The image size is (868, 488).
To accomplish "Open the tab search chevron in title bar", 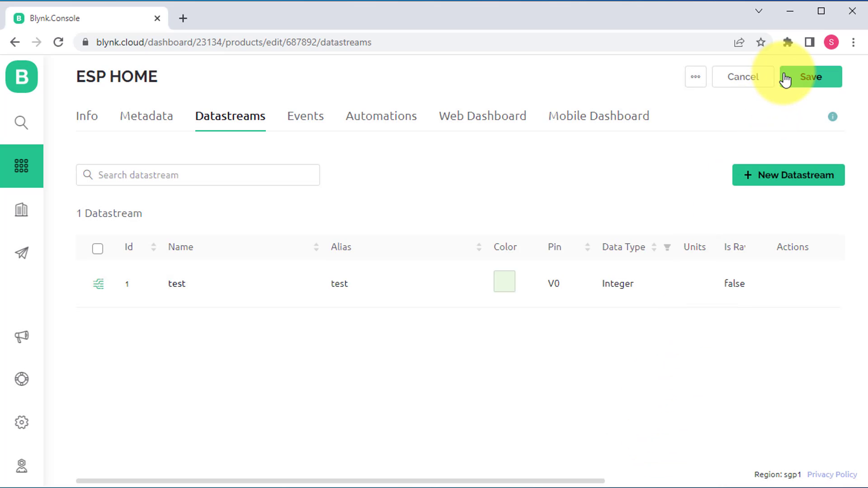I will tap(759, 11).
